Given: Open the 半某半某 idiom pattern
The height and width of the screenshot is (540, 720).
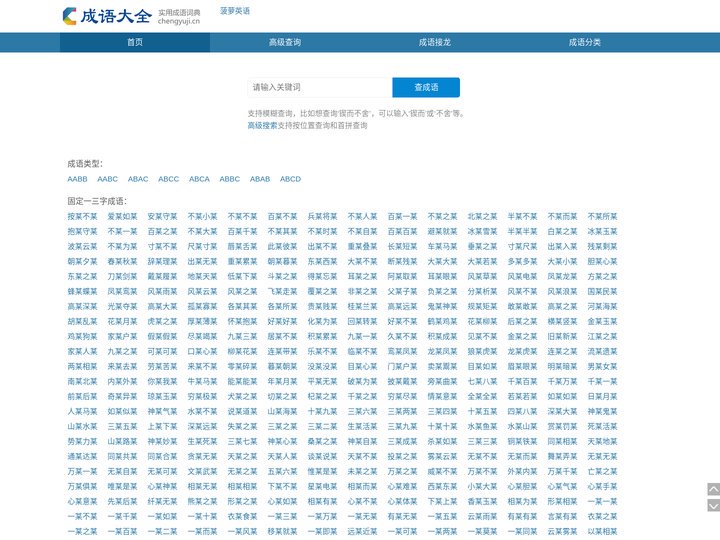Looking at the screenshot, I should pyautogui.click(x=523, y=231).
